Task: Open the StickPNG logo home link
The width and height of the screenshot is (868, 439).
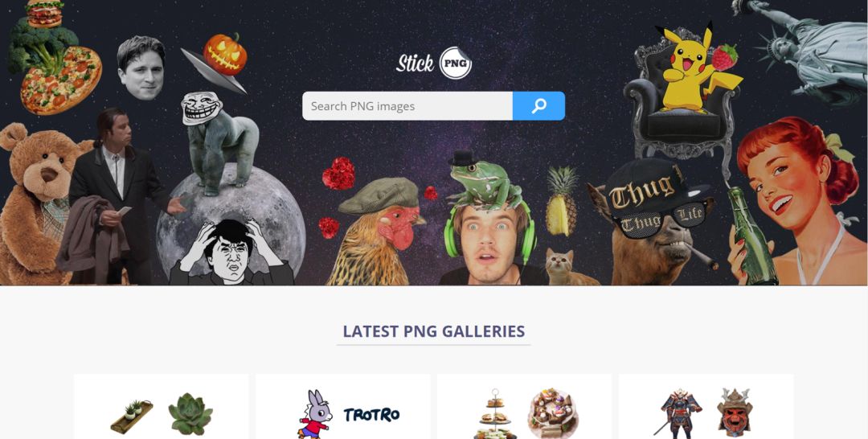Action: point(434,63)
